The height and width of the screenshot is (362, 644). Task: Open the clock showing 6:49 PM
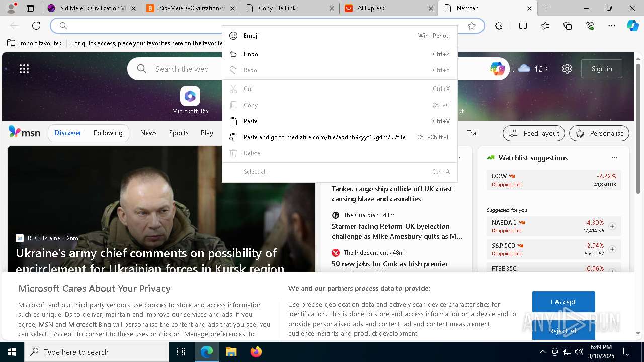tap(601, 352)
